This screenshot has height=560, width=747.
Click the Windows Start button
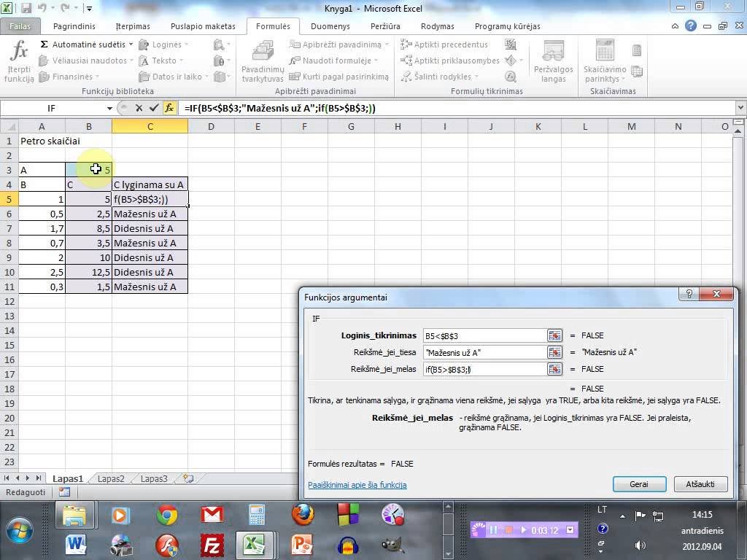tap(20, 530)
